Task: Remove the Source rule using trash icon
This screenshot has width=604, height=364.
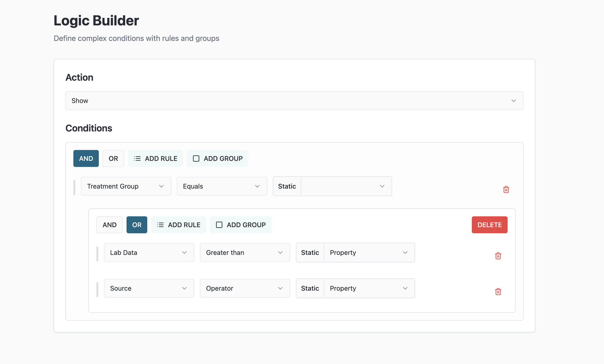Action: point(498,292)
